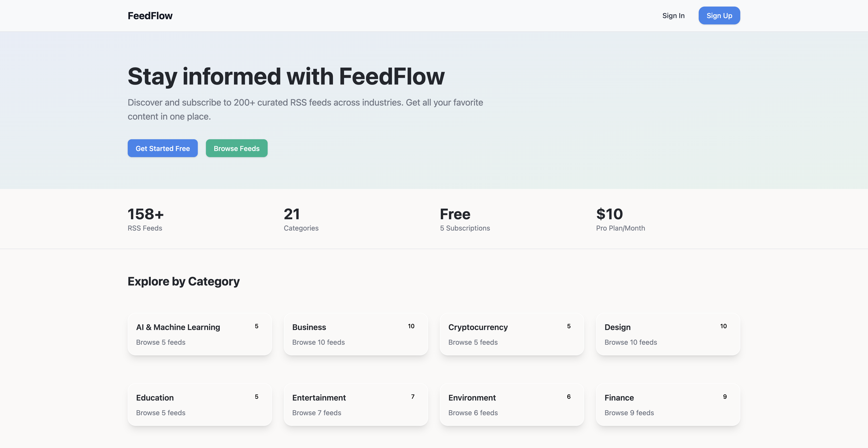Open the AI & Machine Learning category card
Screen dimensions: 868x448
[x=199, y=334]
